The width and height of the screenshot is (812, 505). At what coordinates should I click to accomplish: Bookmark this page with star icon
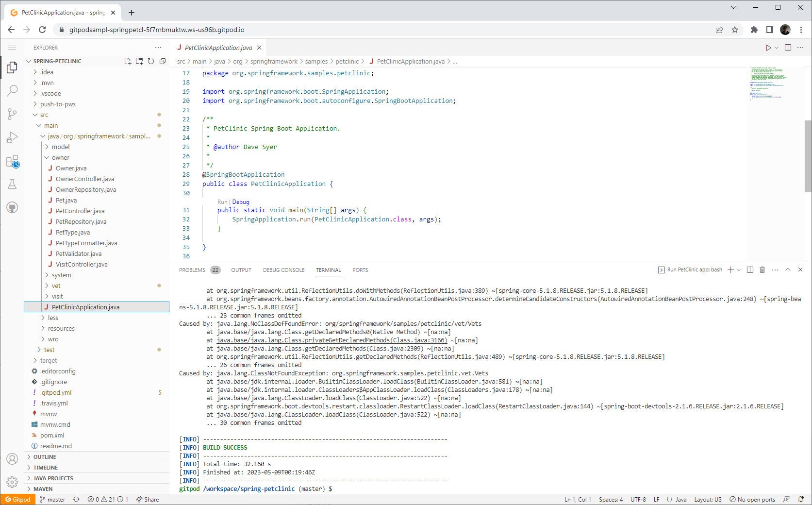735,30
